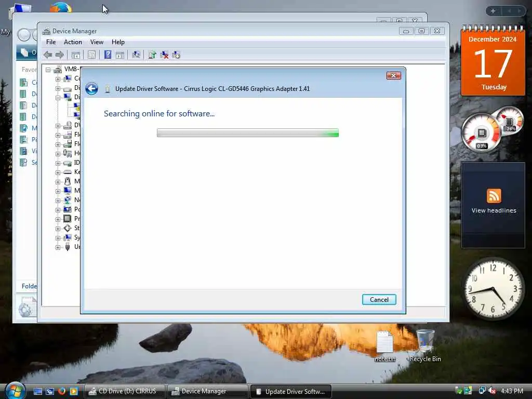Image resolution: width=532 pixels, height=399 pixels.
Task: Select the Processors chip icon in tree
Action: click(x=68, y=219)
